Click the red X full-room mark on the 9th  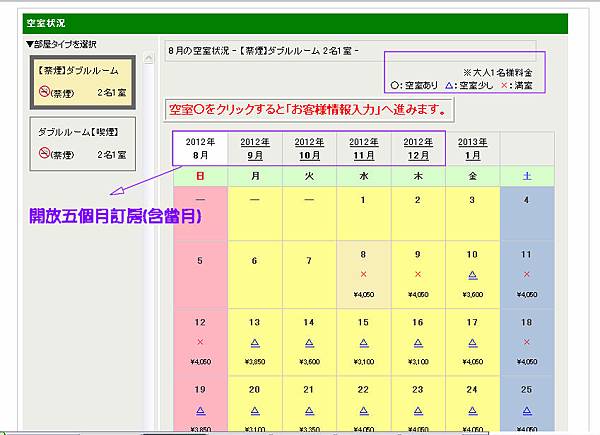[418, 274]
